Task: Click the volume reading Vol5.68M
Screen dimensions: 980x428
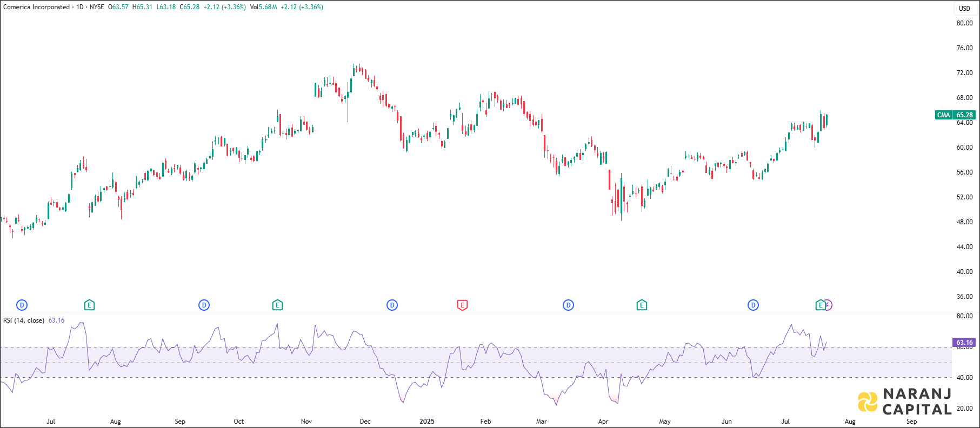Action: click(264, 7)
